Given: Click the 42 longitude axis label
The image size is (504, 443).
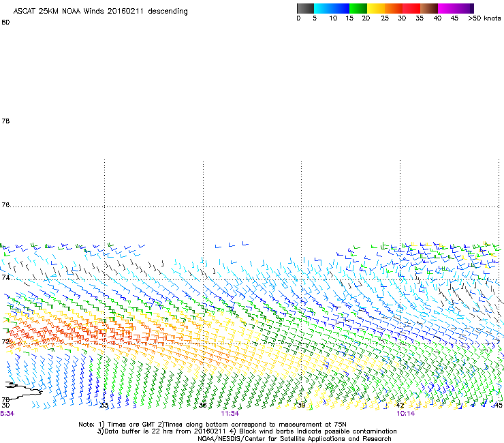Looking at the screenshot, I should [400, 405].
